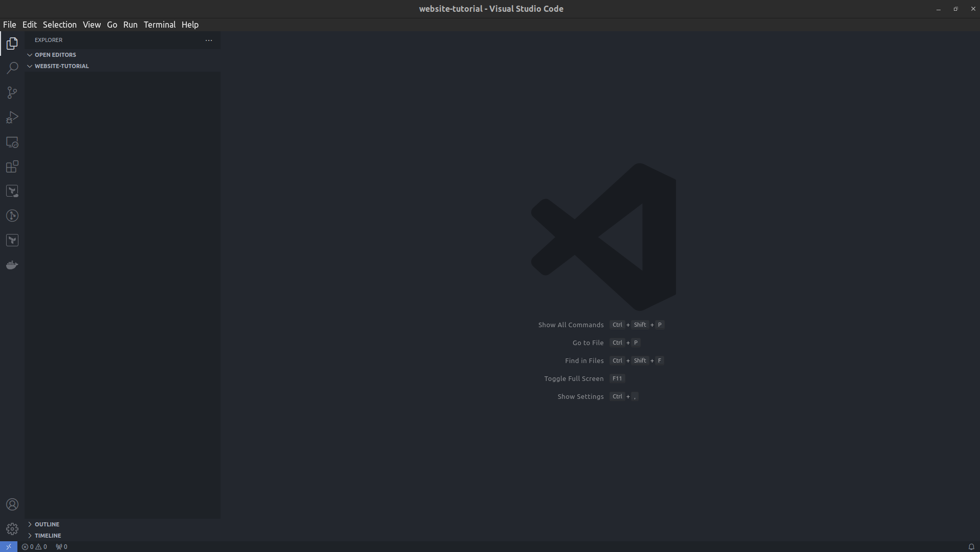The width and height of the screenshot is (980, 552).
Task: Show errors and warnings count in status bar
Action: click(34, 546)
